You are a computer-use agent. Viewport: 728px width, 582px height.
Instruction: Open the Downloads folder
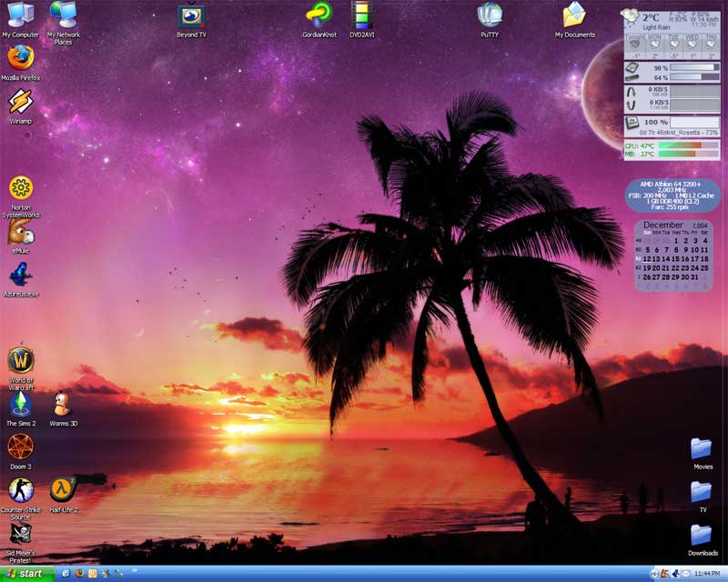point(702,535)
